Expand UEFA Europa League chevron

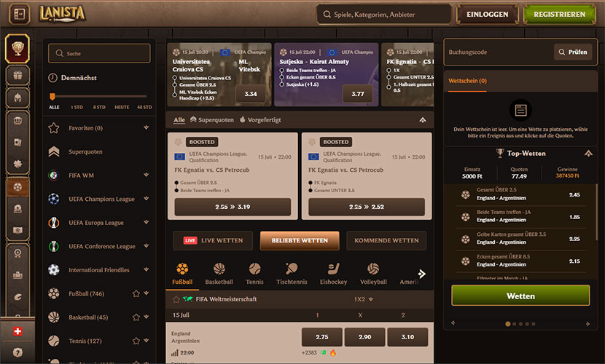pos(147,222)
